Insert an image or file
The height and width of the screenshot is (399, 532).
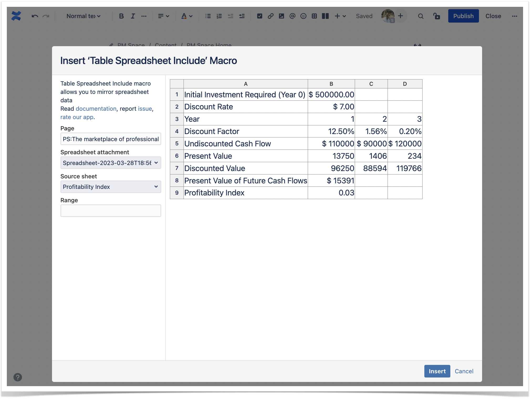tap(281, 16)
